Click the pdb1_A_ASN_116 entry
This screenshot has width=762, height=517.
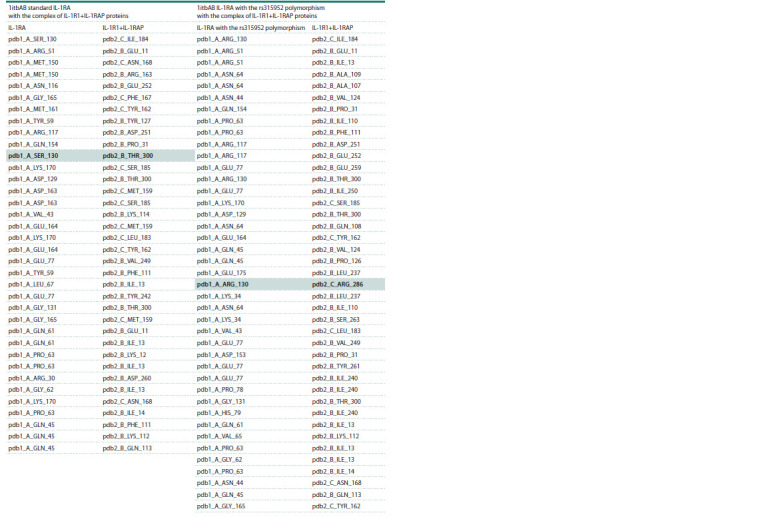tap(33, 86)
